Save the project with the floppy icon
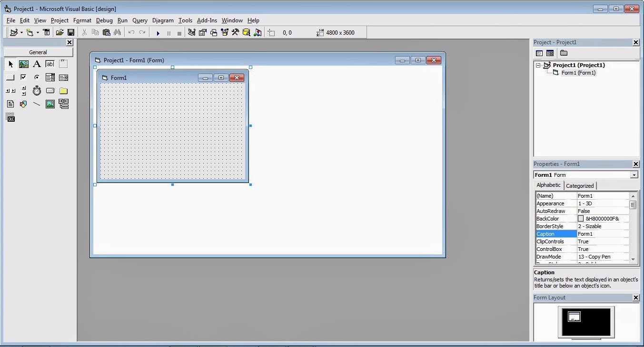 tap(71, 32)
